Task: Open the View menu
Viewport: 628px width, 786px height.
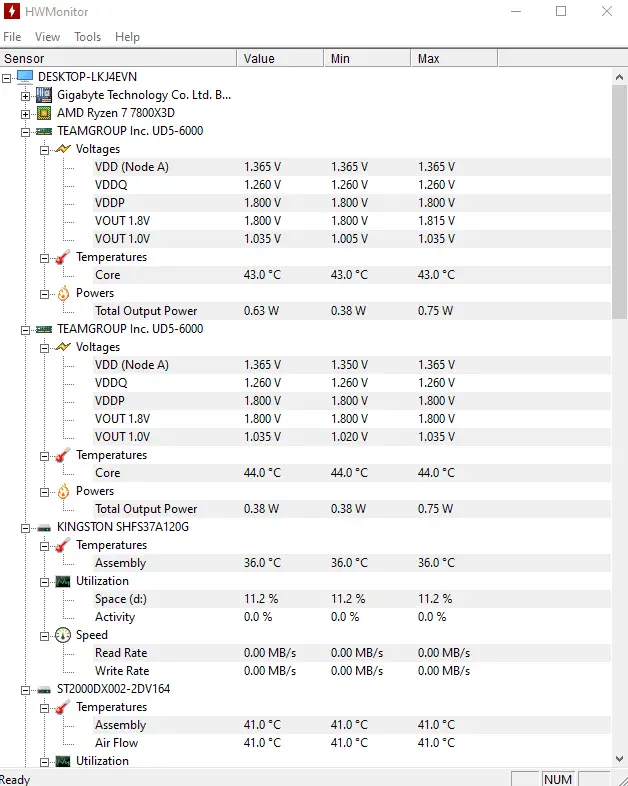Action: [48, 37]
